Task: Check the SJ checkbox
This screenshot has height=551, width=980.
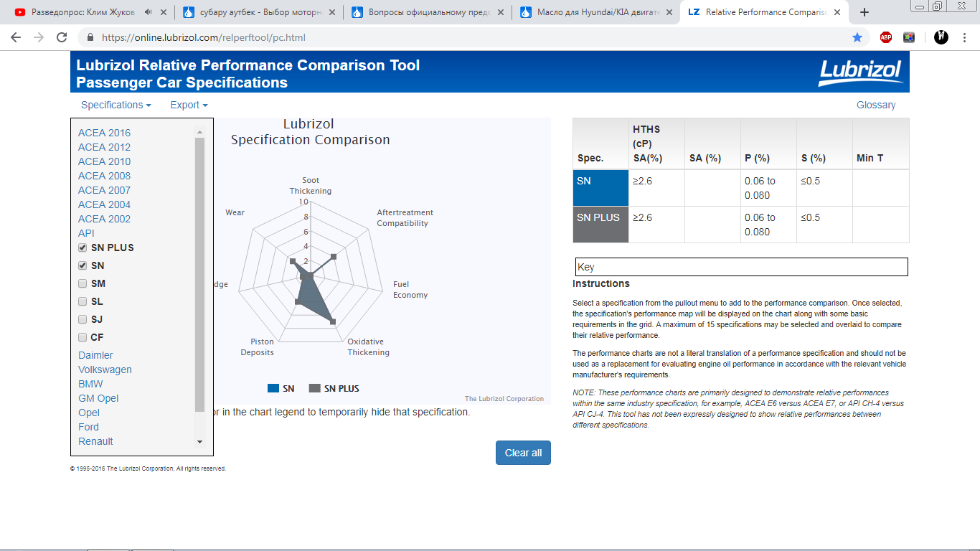Action: pyautogui.click(x=83, y=319)
